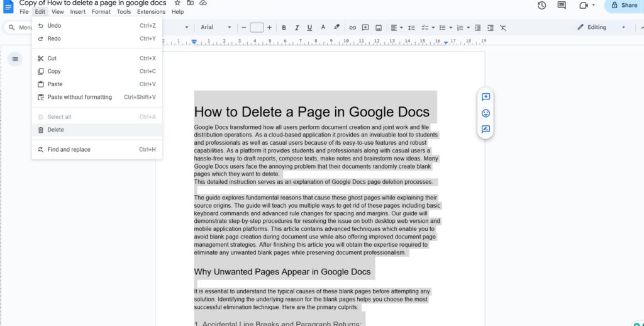Open the Editing mode dropdown
Image resolution: width=644 pixels, height=326 pixels.
click(x=601, y=28)
